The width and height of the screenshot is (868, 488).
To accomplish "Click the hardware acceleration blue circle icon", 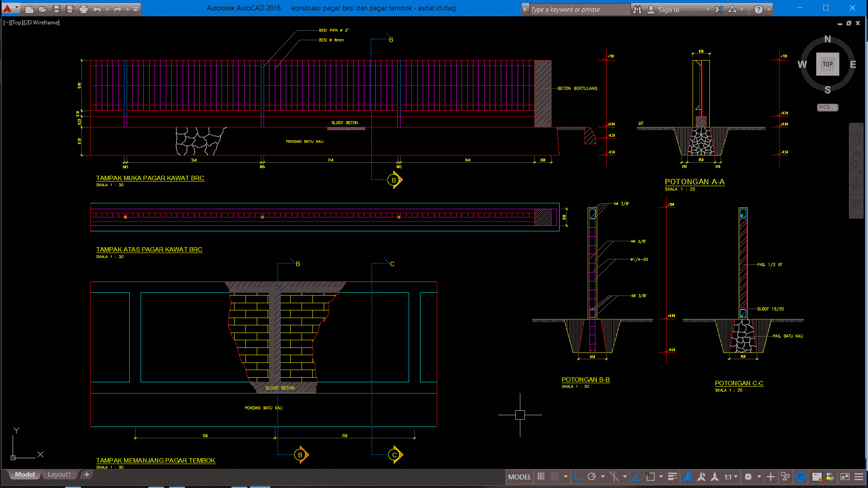I will pyautogui.click(x=801, y=477).
